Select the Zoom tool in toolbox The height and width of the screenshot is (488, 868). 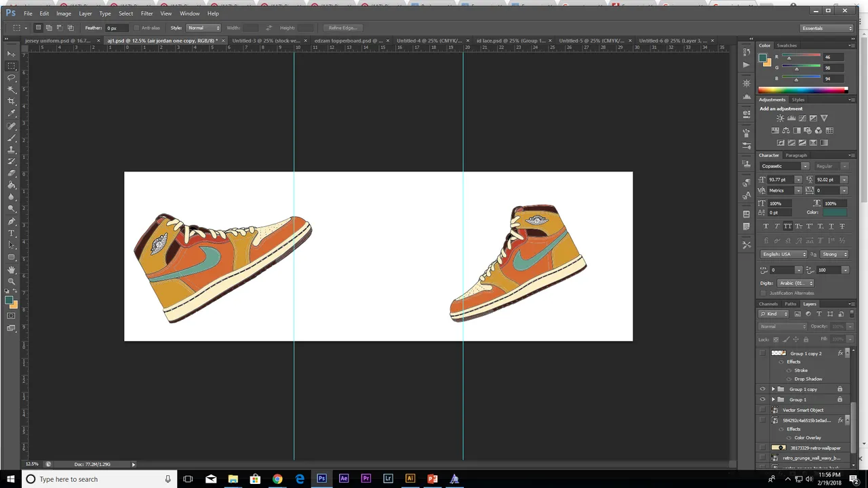coord(12,281)
